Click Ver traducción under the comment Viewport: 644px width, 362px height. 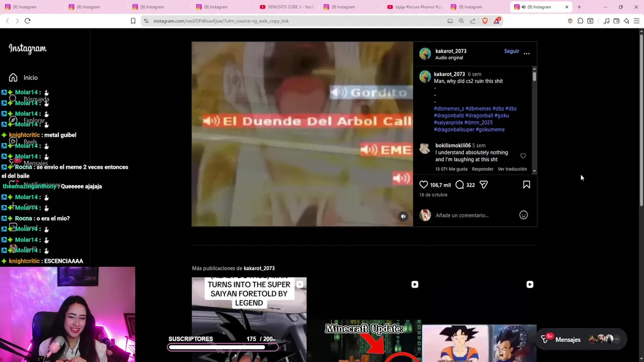(x=512, y=169)
